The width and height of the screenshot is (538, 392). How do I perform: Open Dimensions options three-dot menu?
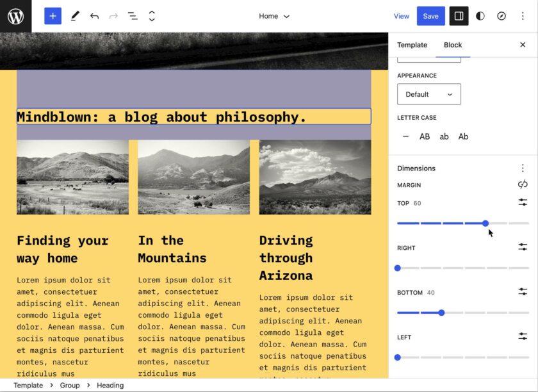tap(523, 168)
